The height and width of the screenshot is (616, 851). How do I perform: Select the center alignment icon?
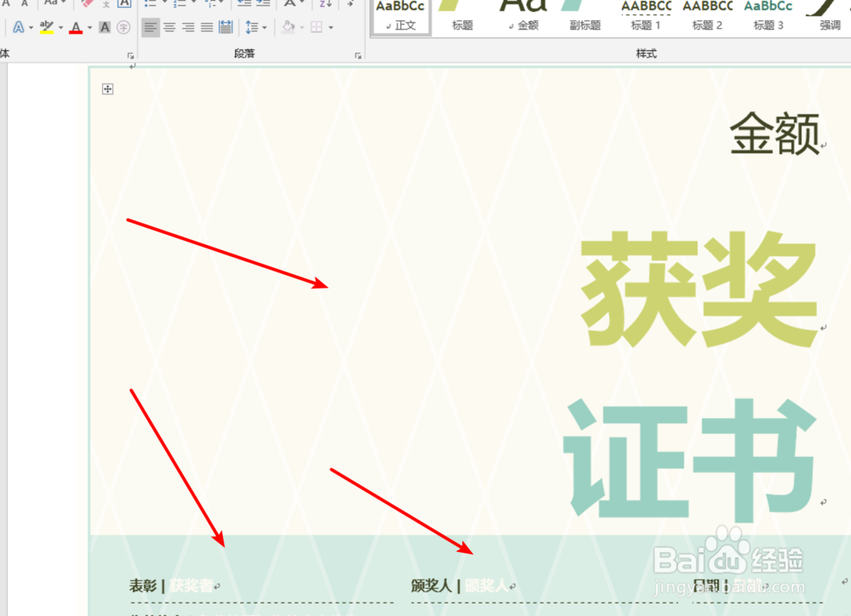click(x=168, y=26)
